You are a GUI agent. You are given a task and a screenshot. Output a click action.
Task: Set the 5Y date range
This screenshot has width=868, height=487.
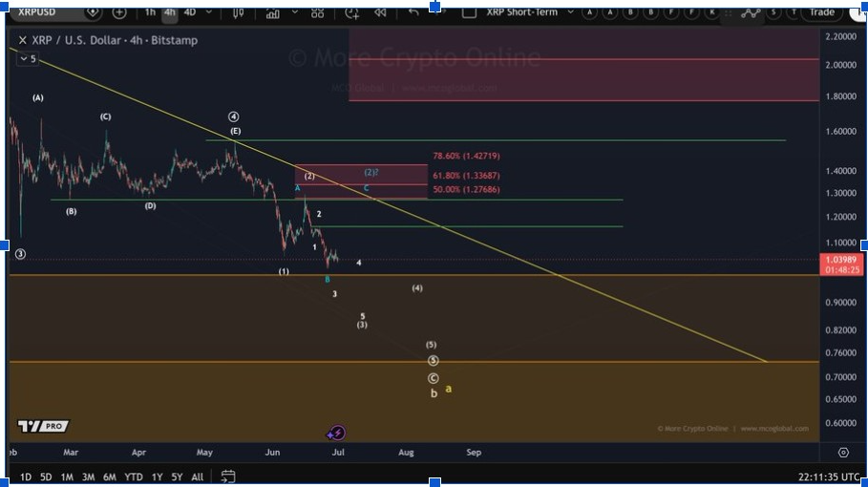click(178, 476)
